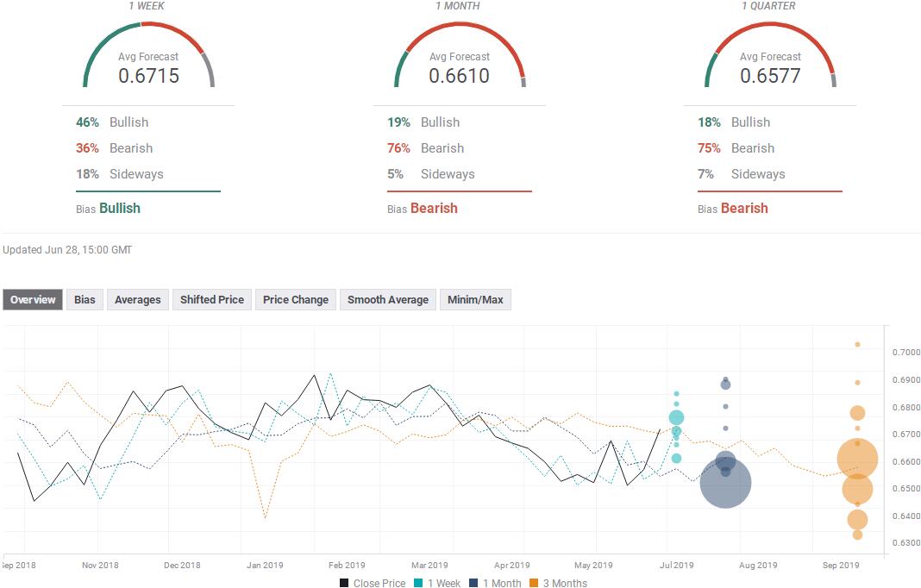Click the 76% Bearish row
Viewport: 921px width, 588px height.
tap(425, 148)
